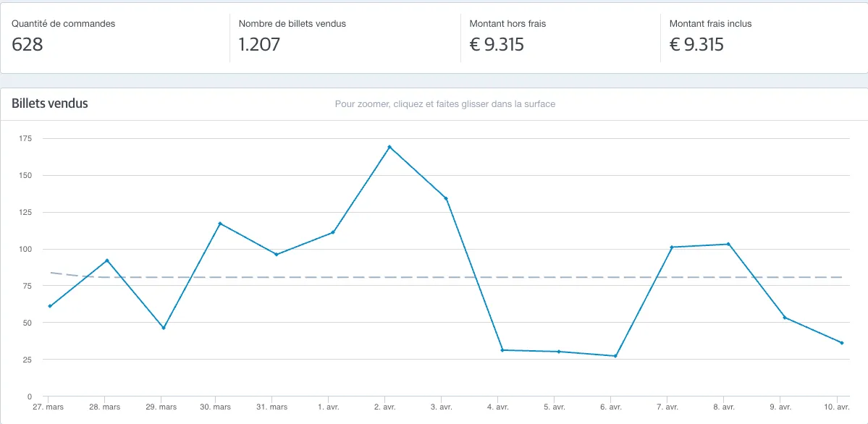Viewport: 868px width, 424px height.
Task: Select the 100 label on the vertical axis
Action: coord(25,249)
